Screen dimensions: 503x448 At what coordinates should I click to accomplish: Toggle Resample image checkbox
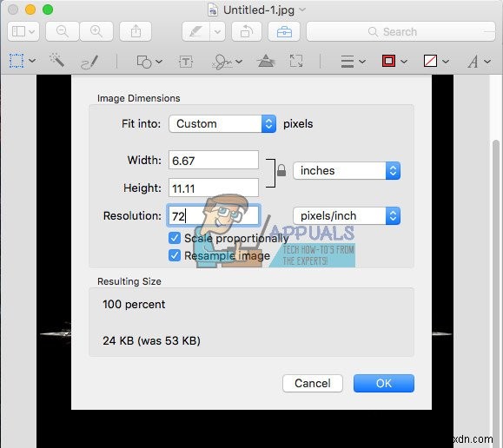175,255
